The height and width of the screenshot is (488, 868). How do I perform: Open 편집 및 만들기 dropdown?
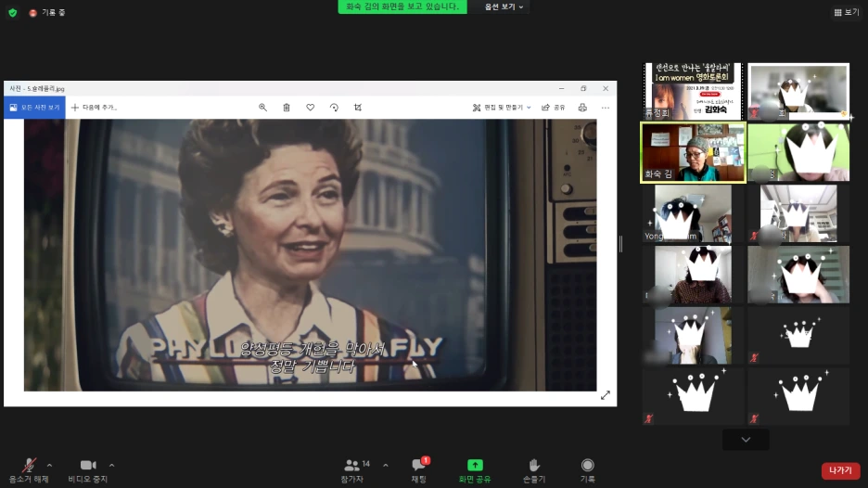pos(502,108)
